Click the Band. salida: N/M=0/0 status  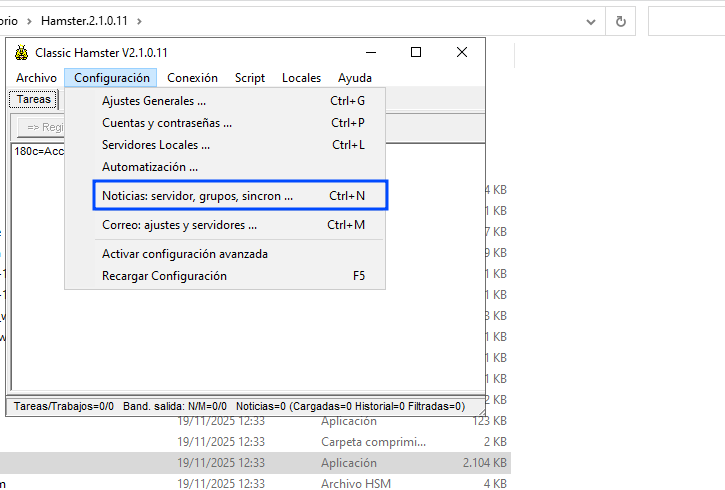175,406
